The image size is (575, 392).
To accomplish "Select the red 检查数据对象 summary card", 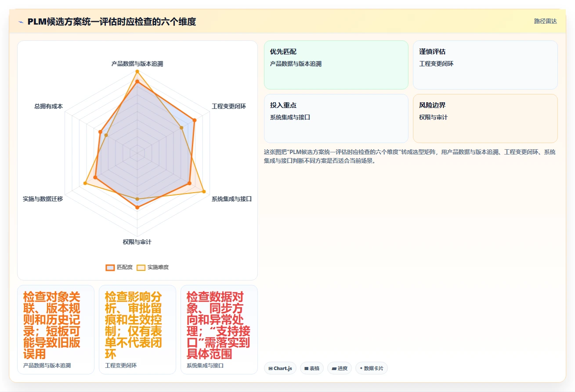I will click(x=219, y=330).
